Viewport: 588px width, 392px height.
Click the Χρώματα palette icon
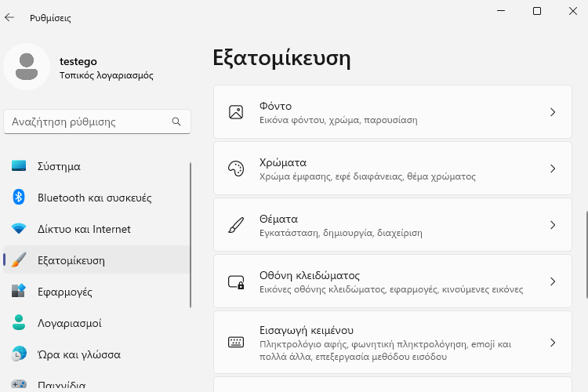[x=236, y=169]
